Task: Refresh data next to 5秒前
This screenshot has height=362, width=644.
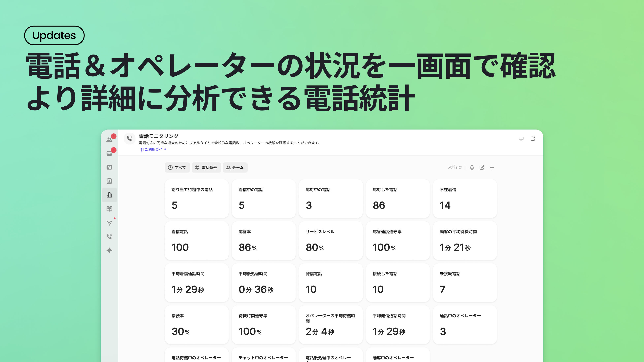Action: [460, 167]
